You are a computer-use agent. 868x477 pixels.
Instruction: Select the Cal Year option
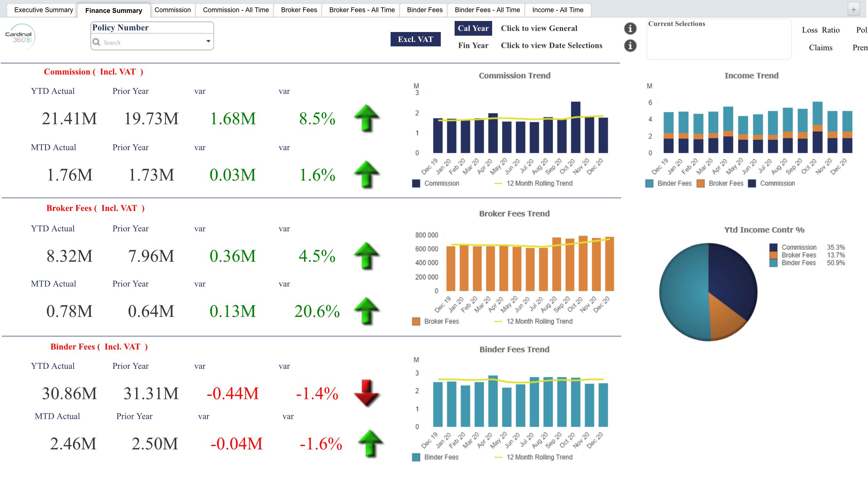(473, 28)
